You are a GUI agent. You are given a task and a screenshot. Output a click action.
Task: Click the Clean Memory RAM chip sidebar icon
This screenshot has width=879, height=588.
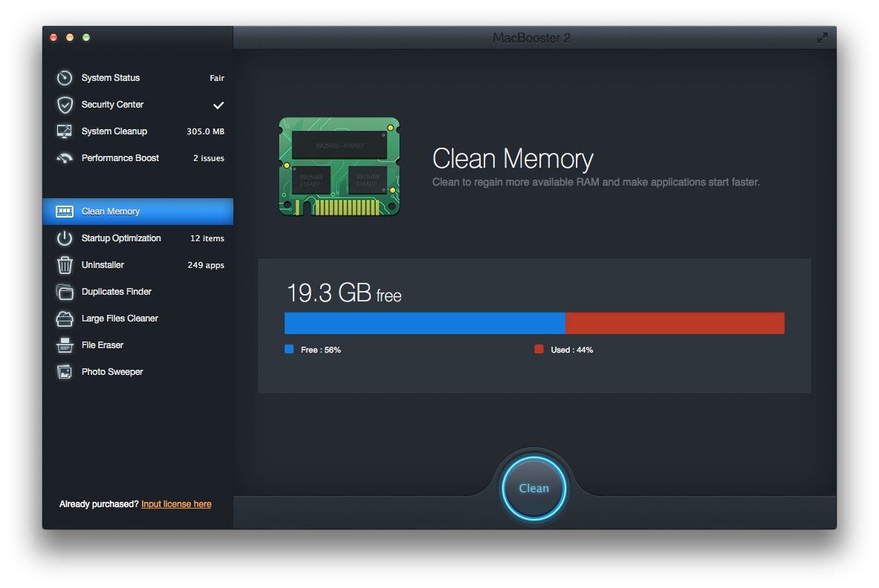tap(65, 212)
